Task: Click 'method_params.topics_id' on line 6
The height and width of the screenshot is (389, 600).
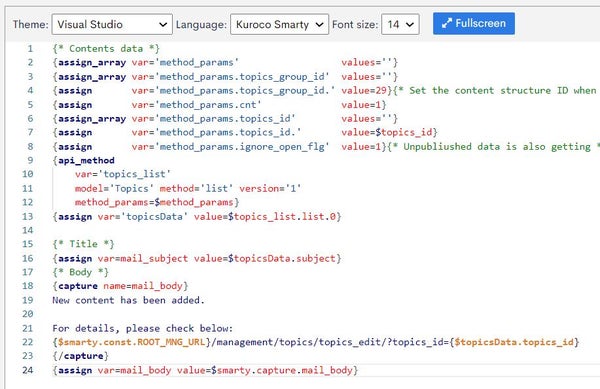Action: point(225,119)
